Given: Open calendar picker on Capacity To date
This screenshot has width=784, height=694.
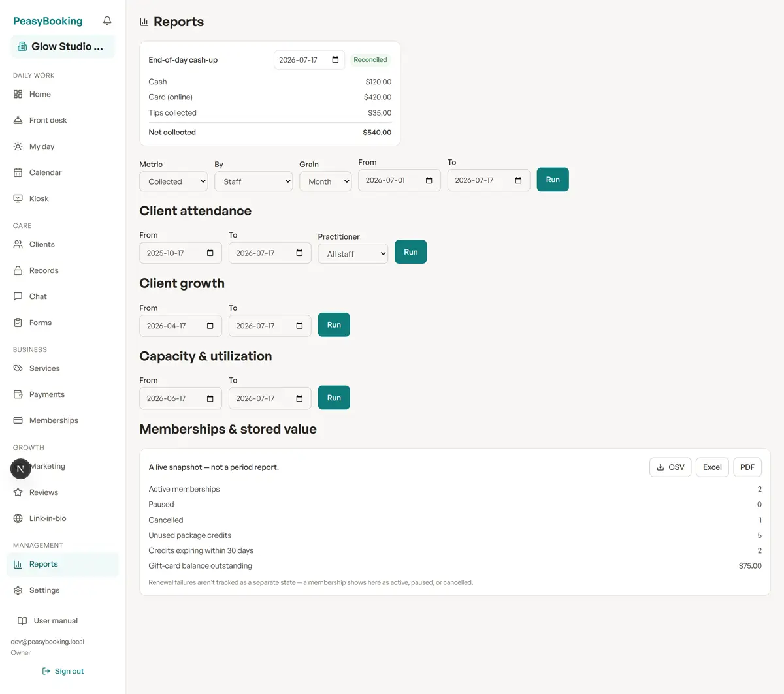Looking at the screenshot, I should (299, 398).
